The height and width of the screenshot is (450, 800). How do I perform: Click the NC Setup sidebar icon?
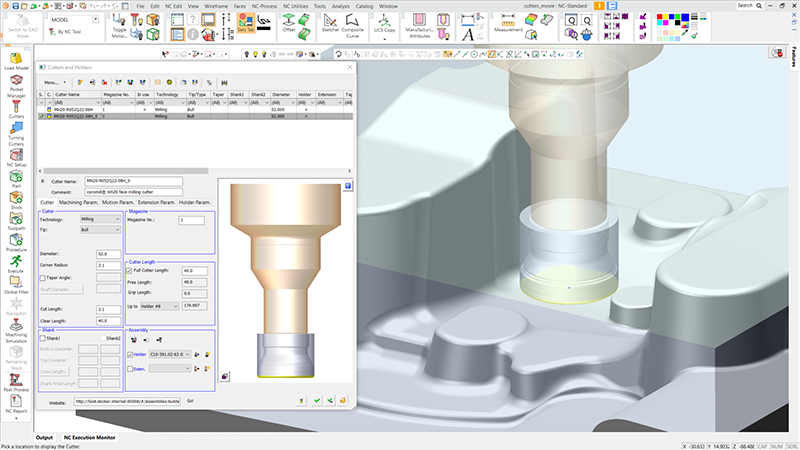click(x=16, y=153)
